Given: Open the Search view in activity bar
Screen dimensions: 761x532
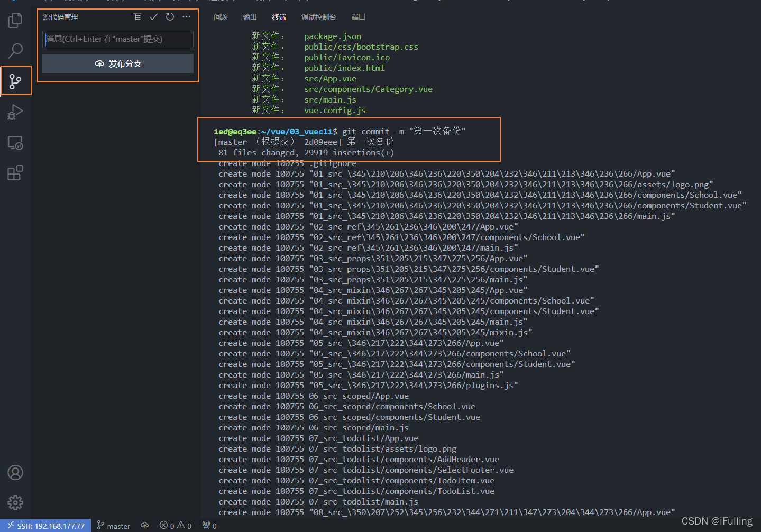Looking at the screenshot, I should [x=15, y=51].
